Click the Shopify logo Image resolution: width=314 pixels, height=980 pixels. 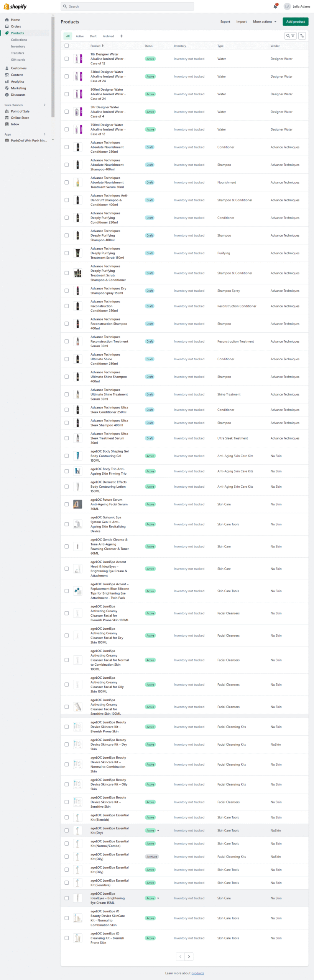click(15, 7)
